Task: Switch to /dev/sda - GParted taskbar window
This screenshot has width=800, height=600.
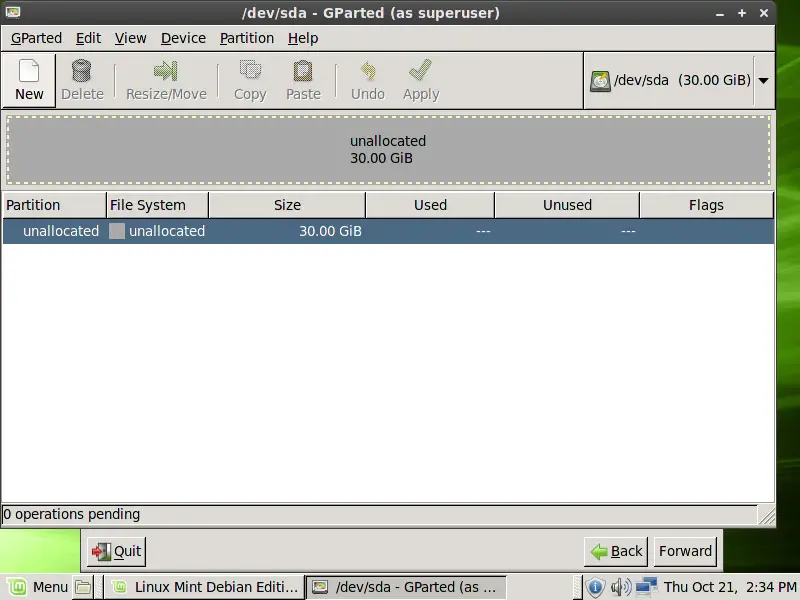Action: [x=406, y=587]
